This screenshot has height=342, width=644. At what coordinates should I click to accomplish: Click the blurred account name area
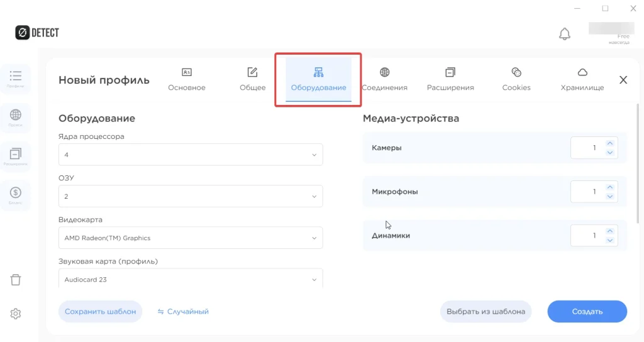coord(611,28)
